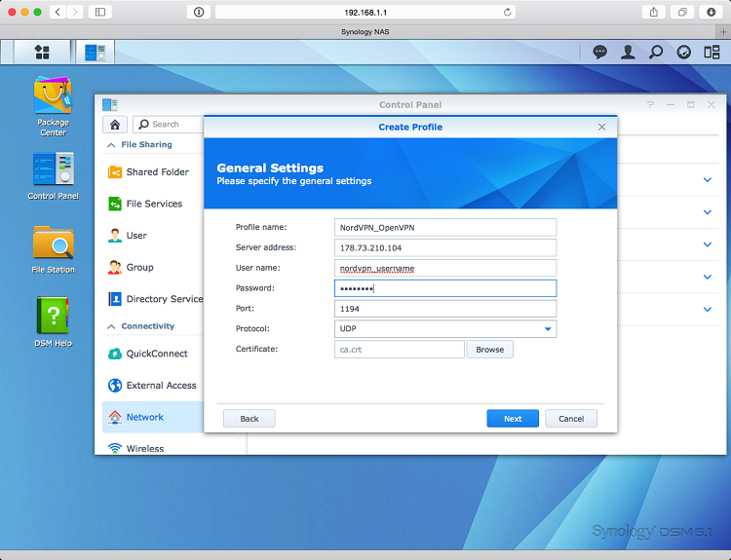
Task: Click Browse to choose certificate
Action: [489, 350]
